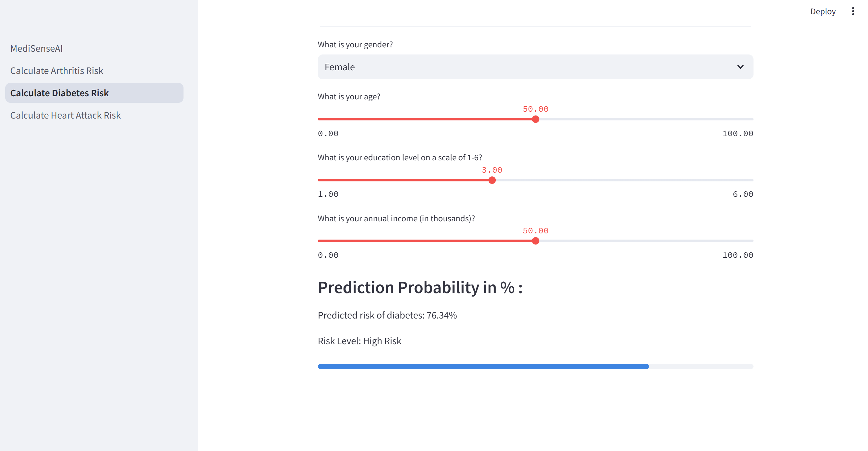Click the Risk Level: High Risk text
The width and height of the screenshot is (868, 451).
pyautogui.click(x=359, y=341)
